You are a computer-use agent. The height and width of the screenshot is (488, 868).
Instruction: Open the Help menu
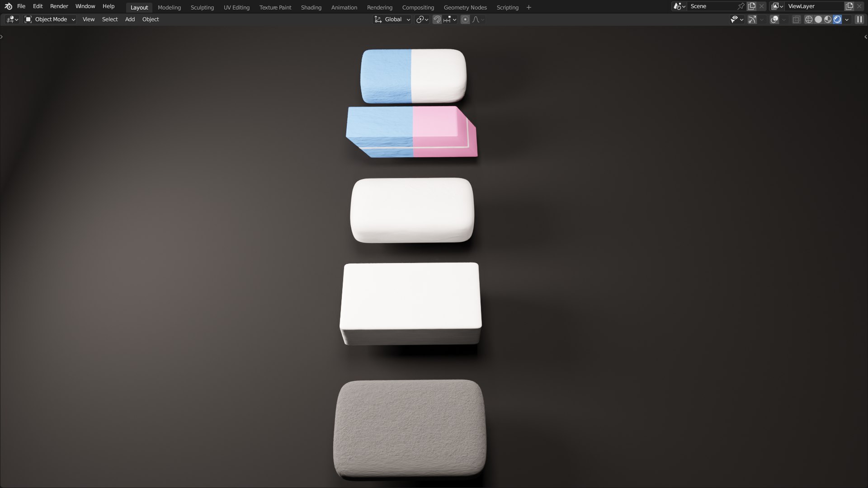coord(108,6)
